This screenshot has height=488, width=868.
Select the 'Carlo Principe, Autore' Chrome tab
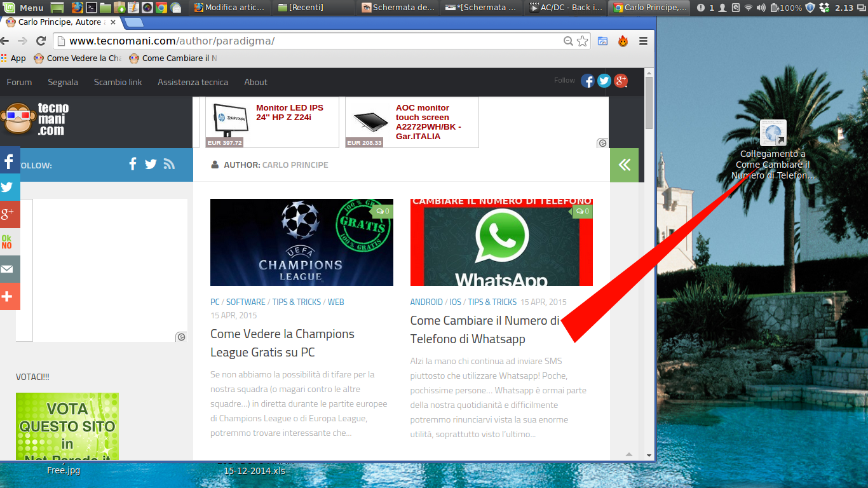(60, 22)
